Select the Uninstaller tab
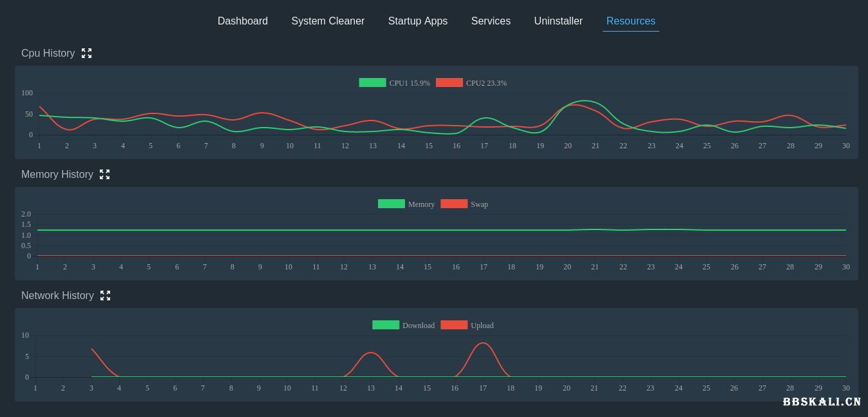Image resolution: width=868 pixels, height=417 pixels. pos(558,21)
